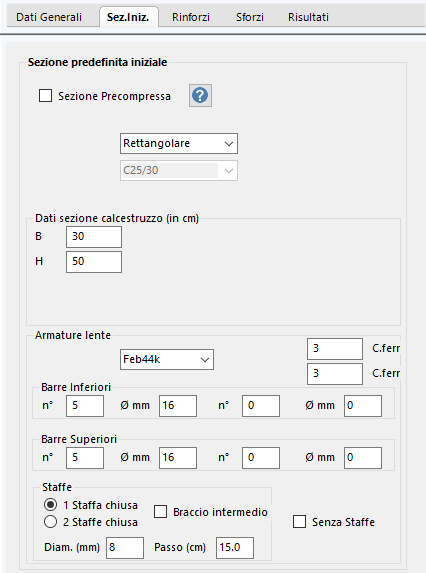The image size is (426, 573).
Task: Click the 'Barre Superiori' group label
Action: coord(79,439)
